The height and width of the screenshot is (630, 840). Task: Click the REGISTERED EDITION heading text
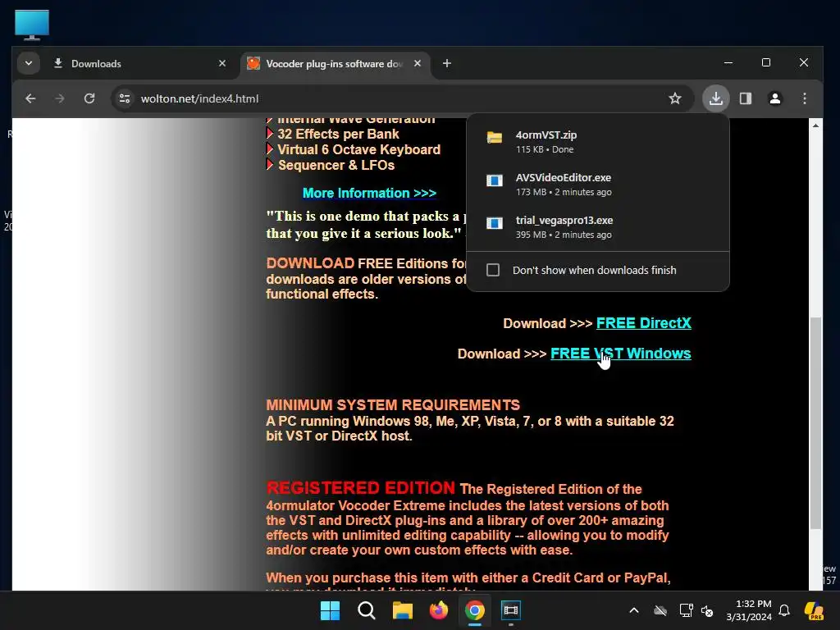click(x=361, y=488)
